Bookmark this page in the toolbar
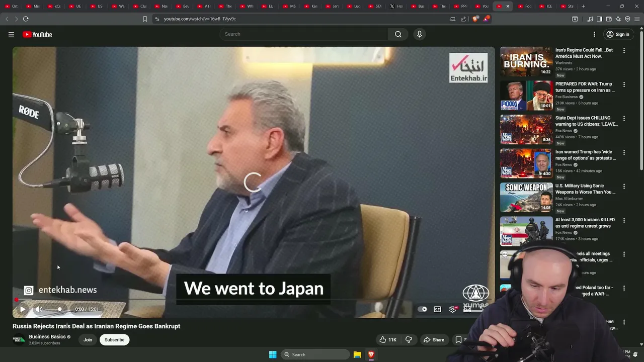Image resolution: width=644 pixels, height=362 pixels. (145, 19)
